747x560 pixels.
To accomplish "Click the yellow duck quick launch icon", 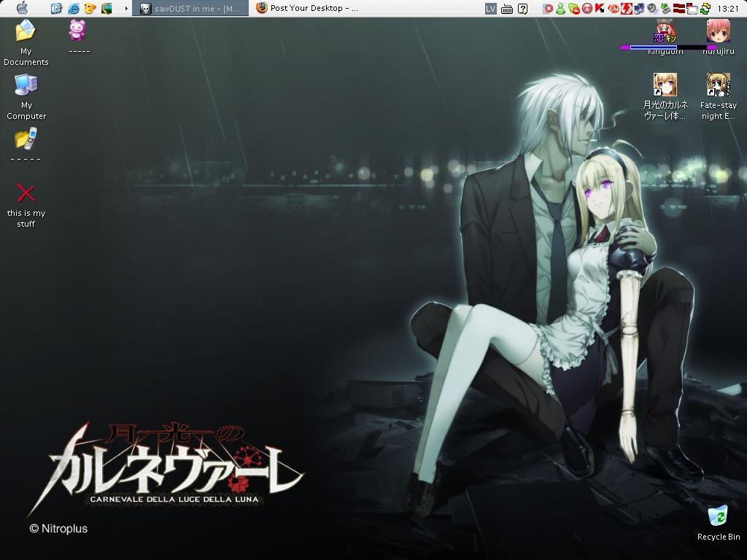I will click(90, 8).
